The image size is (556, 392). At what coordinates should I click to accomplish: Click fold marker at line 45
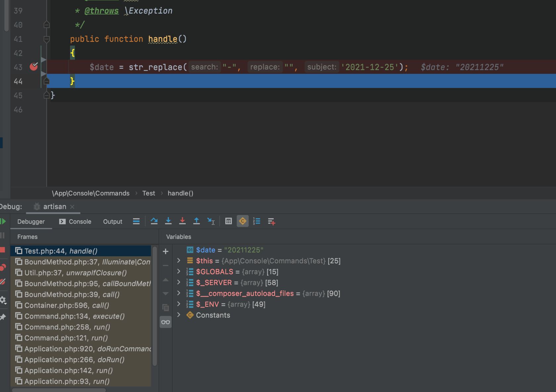point(47,95)
